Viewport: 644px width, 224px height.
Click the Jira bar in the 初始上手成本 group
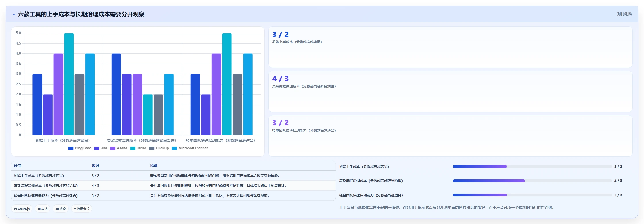48,115
